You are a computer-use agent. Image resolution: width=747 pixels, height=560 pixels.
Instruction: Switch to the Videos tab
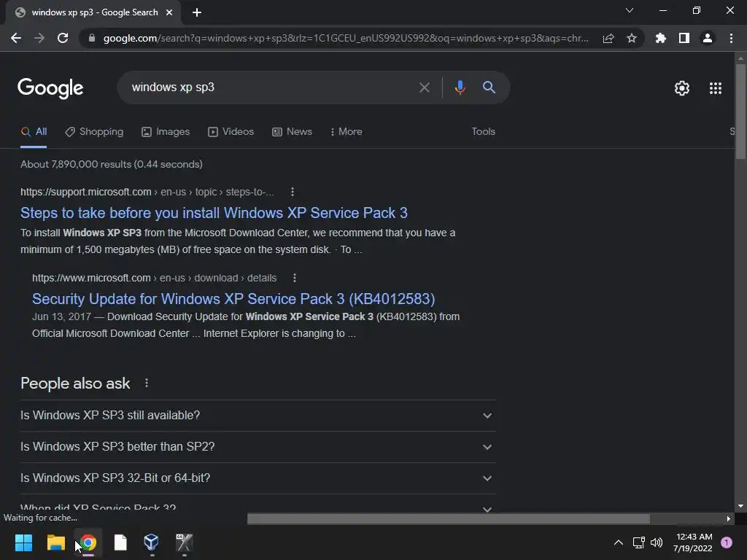click(231, 132)
